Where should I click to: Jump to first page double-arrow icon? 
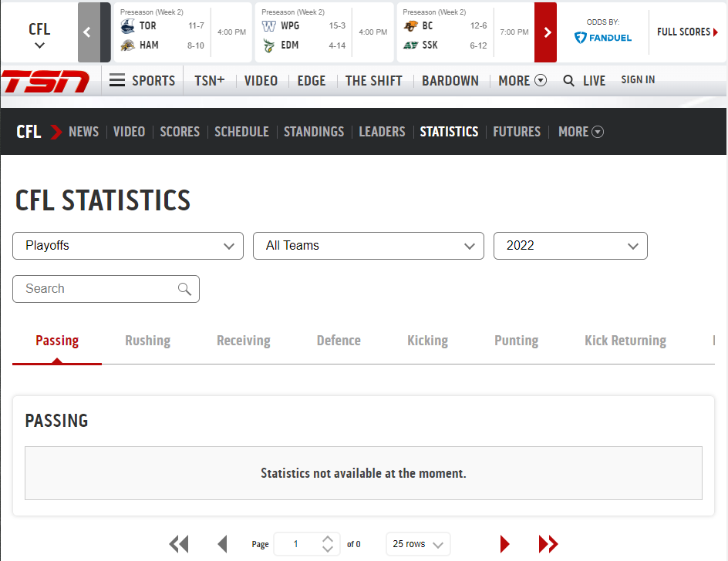(179, 544)
